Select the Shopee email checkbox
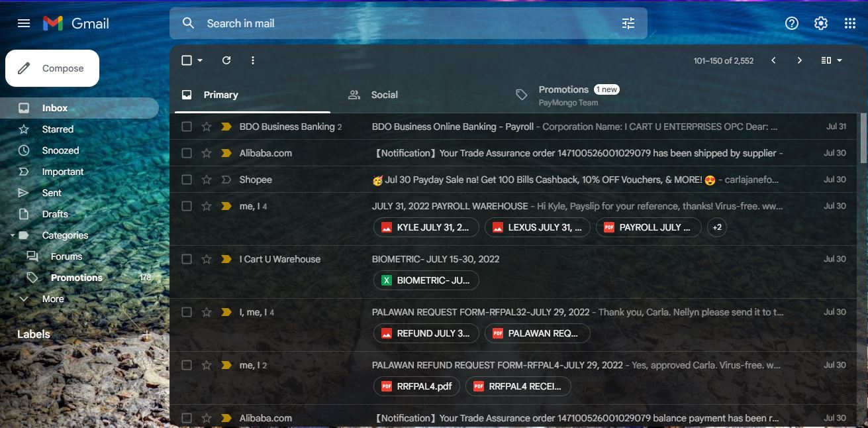868x428 pixels. (x=187, y=180)
